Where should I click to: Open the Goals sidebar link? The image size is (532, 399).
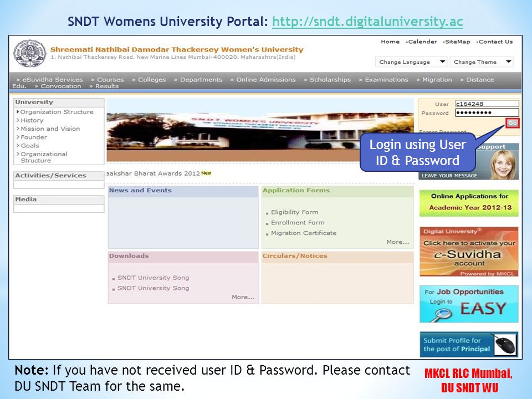click(30, 146)
